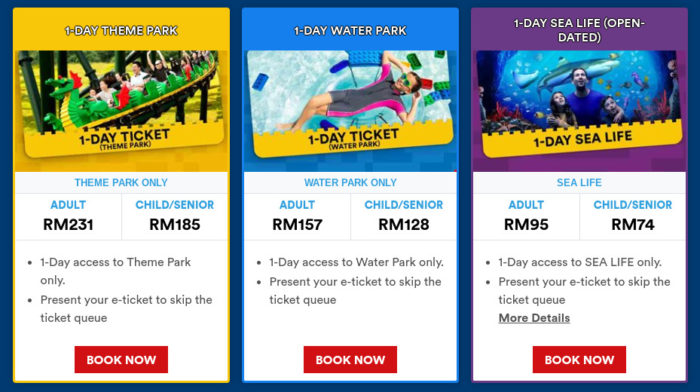Click the Water Park adult price RM157
The width and height of the screenshot is (700, 392).
coord(297,225)
